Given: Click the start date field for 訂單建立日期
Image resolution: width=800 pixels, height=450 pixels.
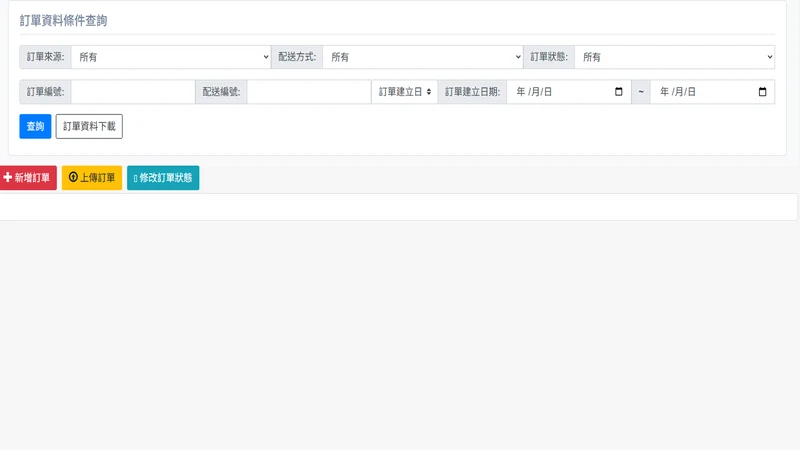Looking at the screenshot, I should pos(569,92).
